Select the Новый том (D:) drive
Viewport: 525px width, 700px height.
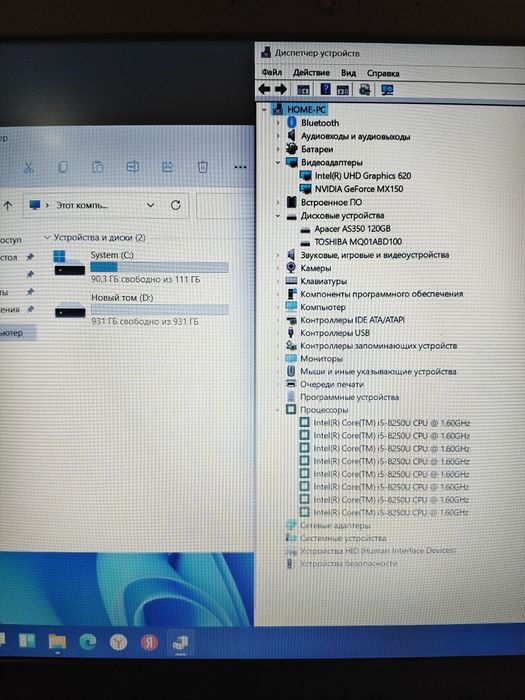141,308
